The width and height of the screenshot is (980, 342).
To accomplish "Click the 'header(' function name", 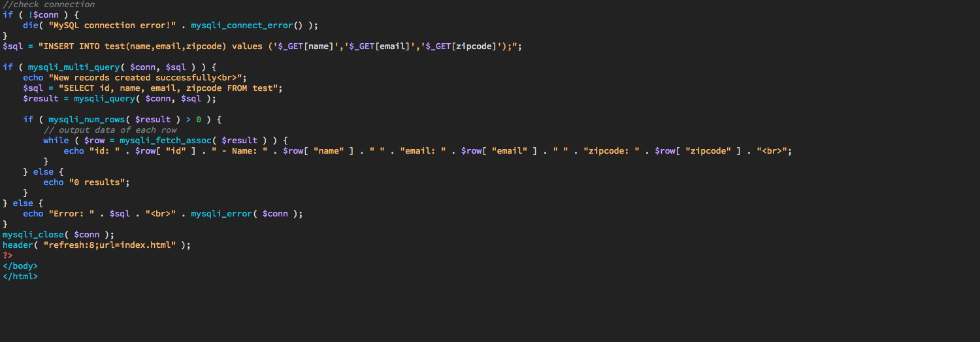I will pyautogui.click(x=20, y=245).
